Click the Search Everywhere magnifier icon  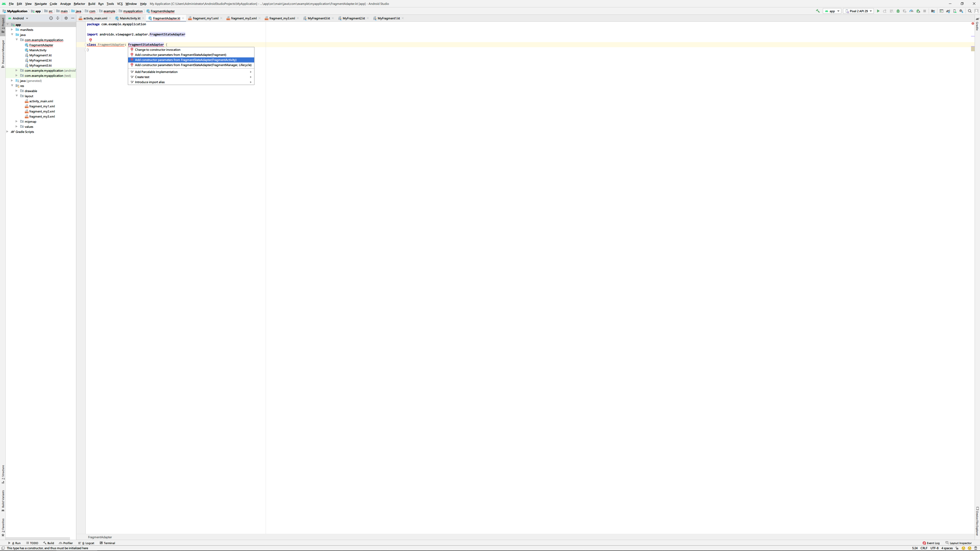[970, 11]
